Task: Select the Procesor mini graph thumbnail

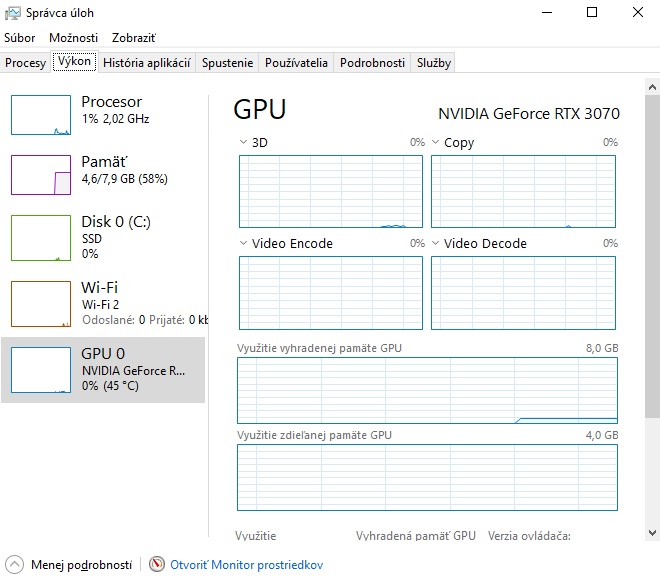Action: tap(41, 115)
